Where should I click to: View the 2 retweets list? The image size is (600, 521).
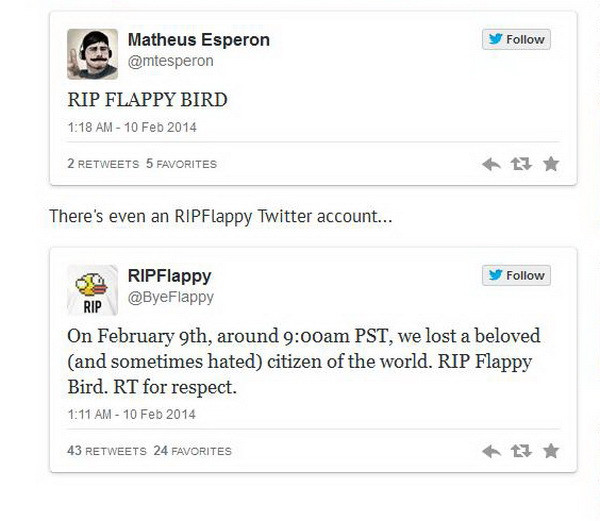pos(103,164)
